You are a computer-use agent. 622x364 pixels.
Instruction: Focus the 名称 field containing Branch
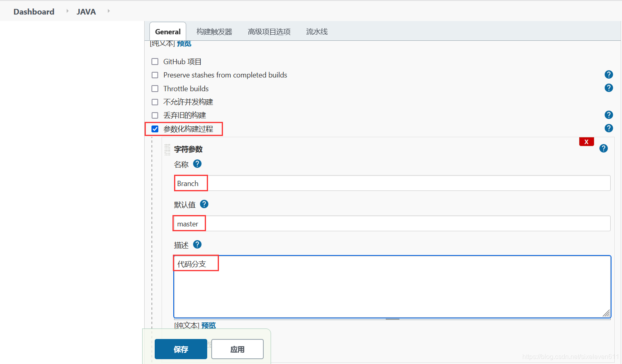click(392, 183)
